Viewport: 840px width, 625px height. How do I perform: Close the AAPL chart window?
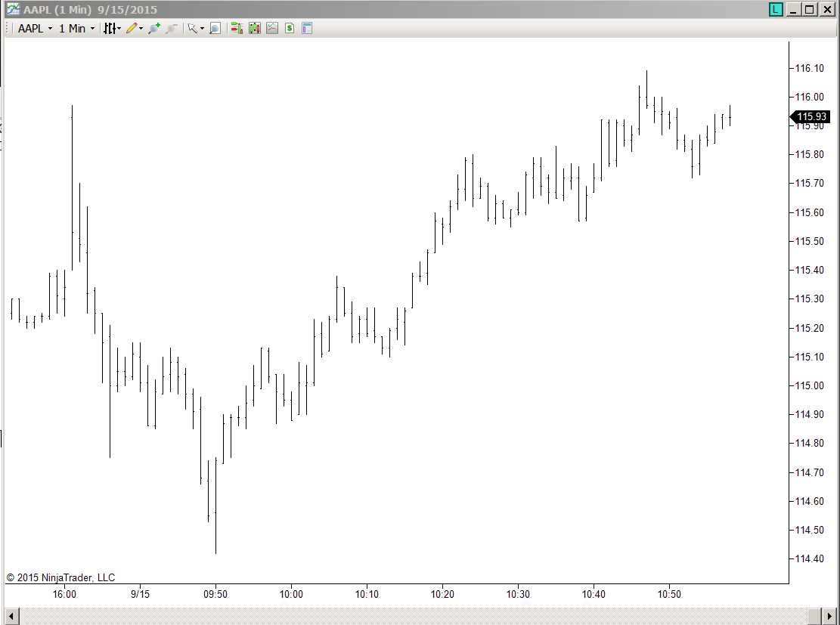tap(827, 9)
